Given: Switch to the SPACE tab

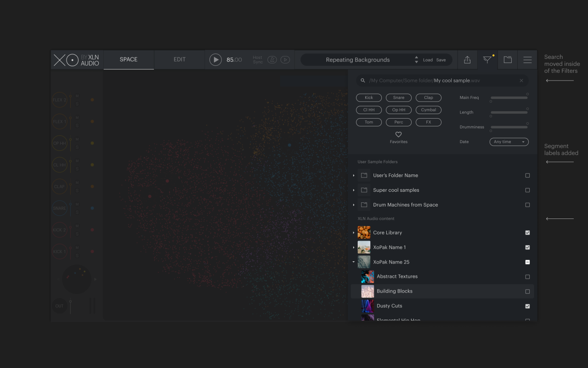Looking at the screenshot, I should (129, 60).
